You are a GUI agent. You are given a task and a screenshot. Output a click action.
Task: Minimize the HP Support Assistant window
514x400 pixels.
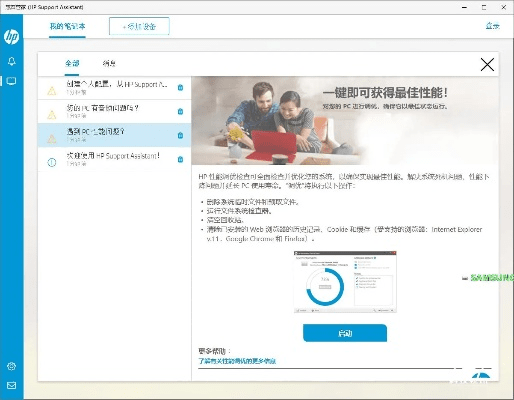coord(464,7)
